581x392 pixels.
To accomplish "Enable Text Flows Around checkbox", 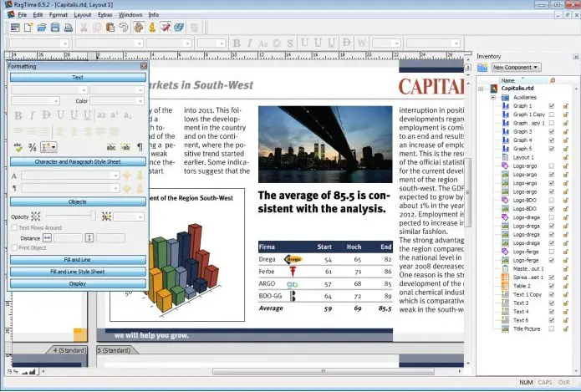I will click(x=15, y=227).
